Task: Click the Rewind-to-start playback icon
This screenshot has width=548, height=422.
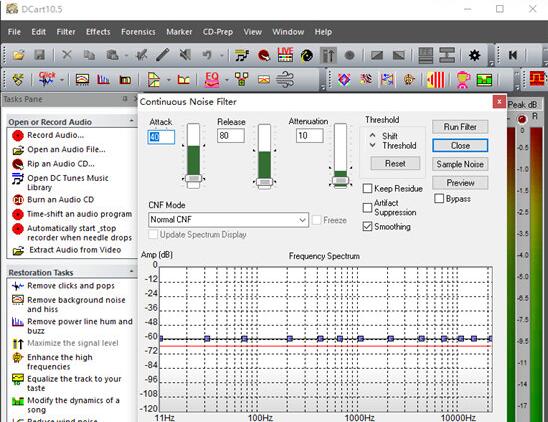Action: click(x=513, y=55)
